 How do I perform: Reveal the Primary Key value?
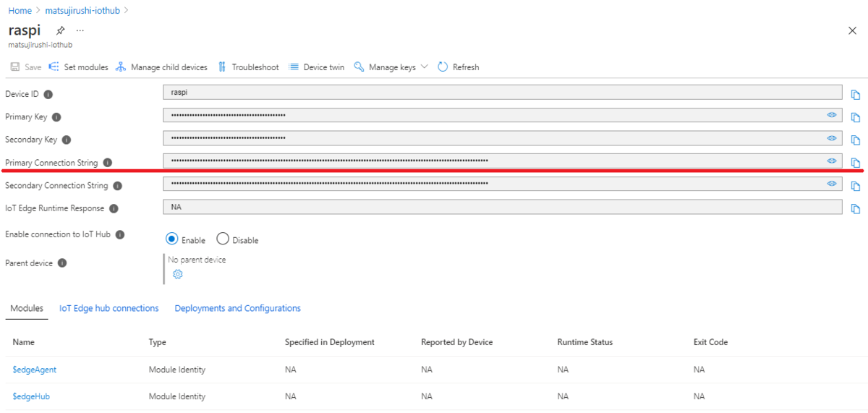pos(832,115)
